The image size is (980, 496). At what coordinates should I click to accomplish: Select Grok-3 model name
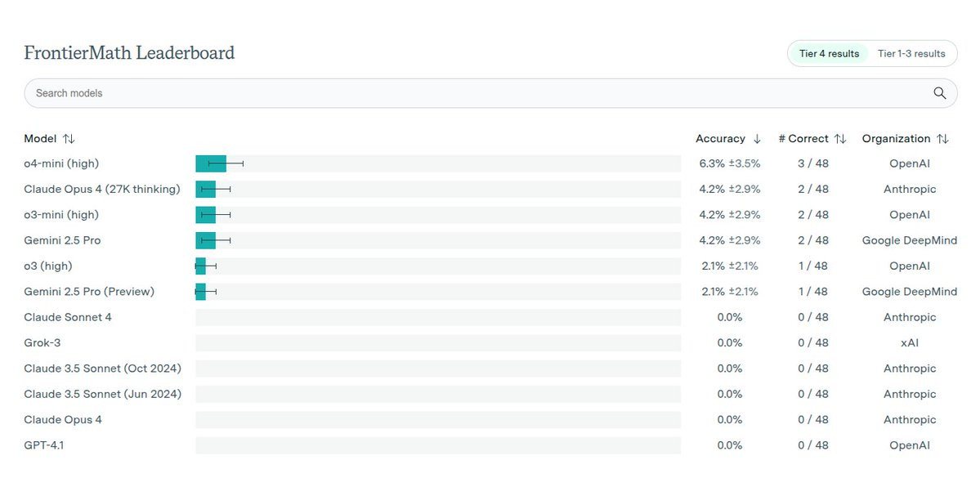point(42,343)
